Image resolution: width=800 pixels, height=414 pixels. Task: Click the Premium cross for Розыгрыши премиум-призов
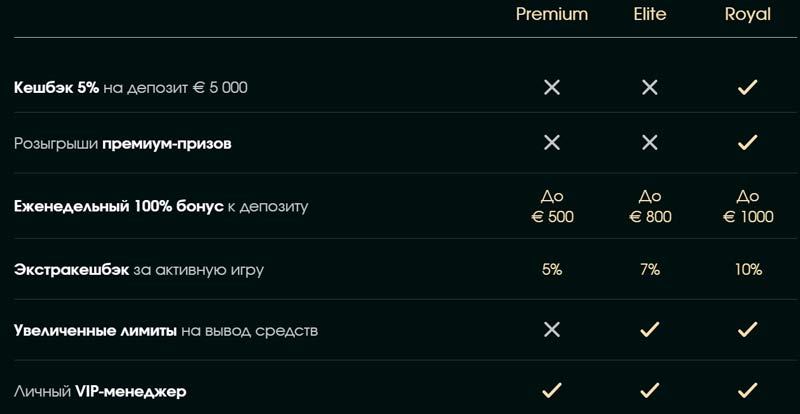click(551, 143)
